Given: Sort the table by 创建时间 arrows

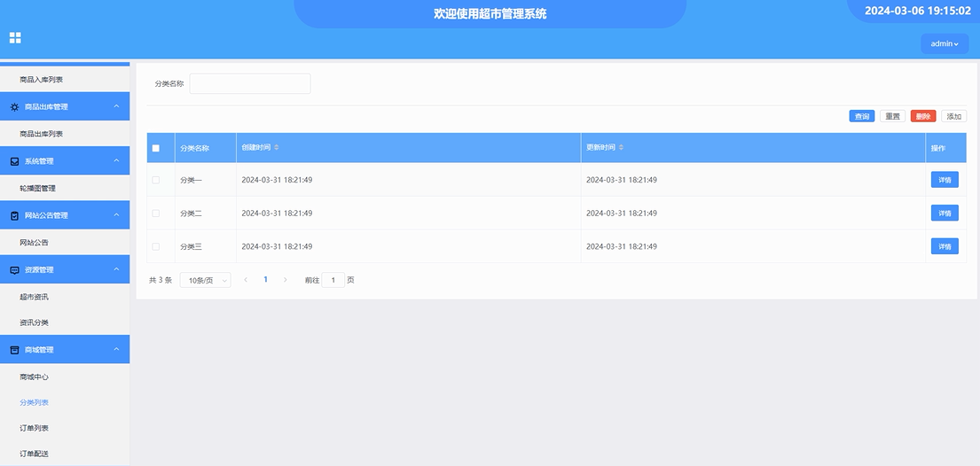Looking at the screenshot, I should pyautogui.click(x=276, y=147).
